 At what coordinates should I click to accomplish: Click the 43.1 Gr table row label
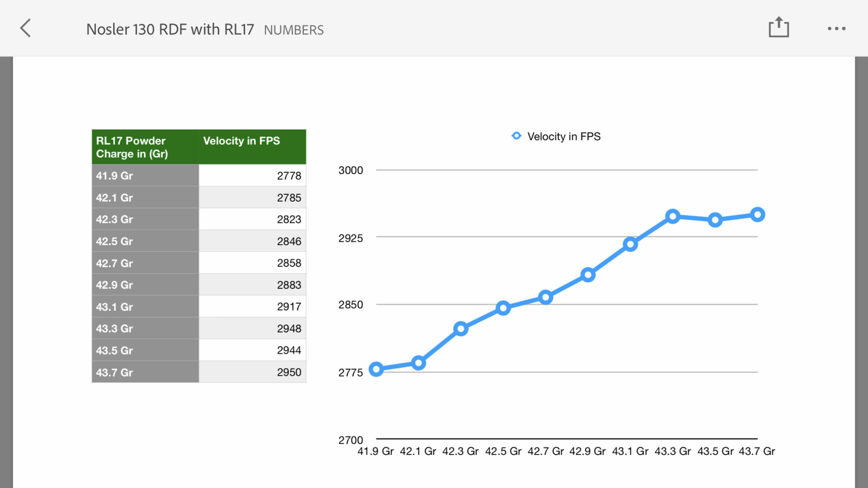pos(145,307)
